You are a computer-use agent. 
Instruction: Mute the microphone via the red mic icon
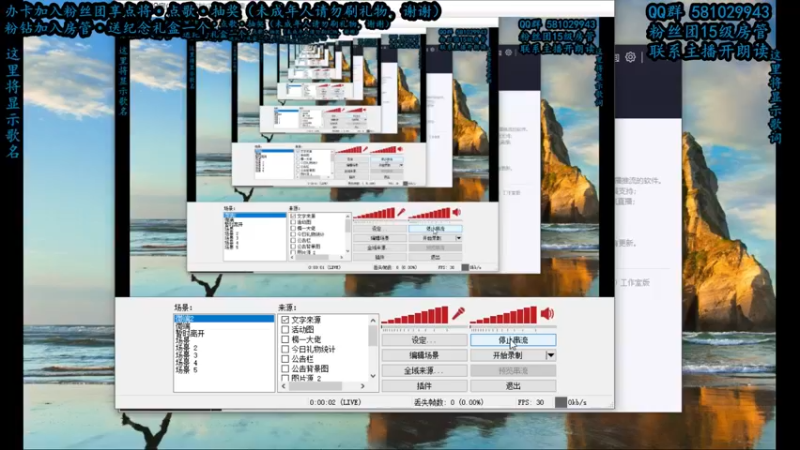(x=458, y=313)
